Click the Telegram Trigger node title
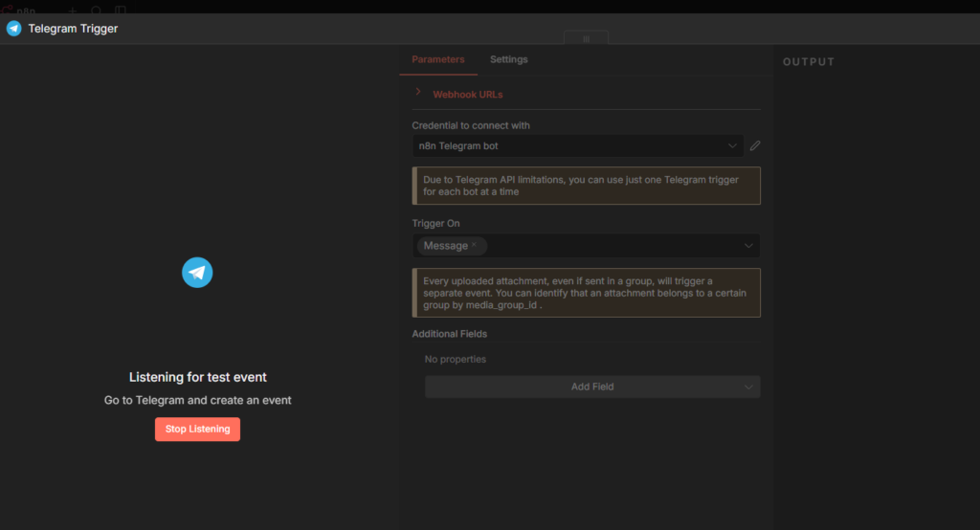This screenshot has width=980, height=530. coord(73,28)
